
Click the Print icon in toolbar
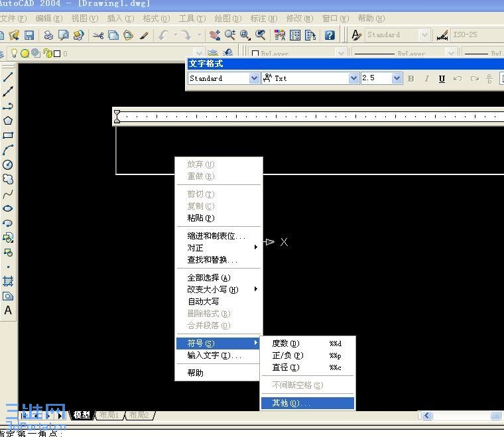[48, 35]
